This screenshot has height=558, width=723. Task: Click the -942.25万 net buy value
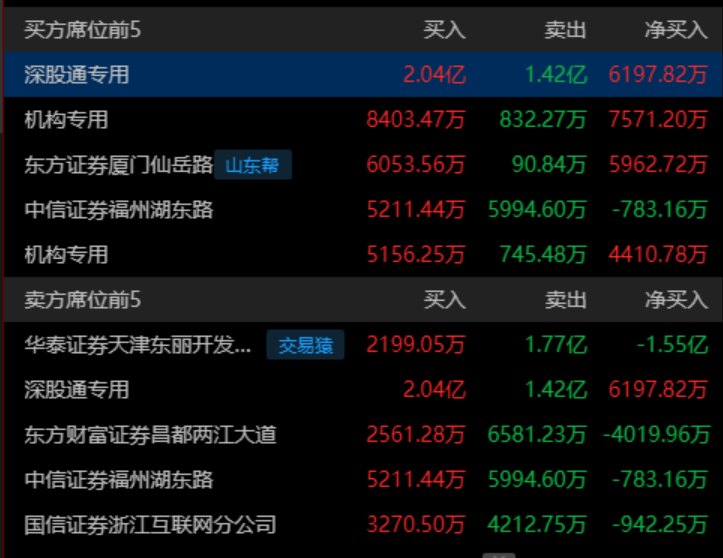click(x=660, y=525)
